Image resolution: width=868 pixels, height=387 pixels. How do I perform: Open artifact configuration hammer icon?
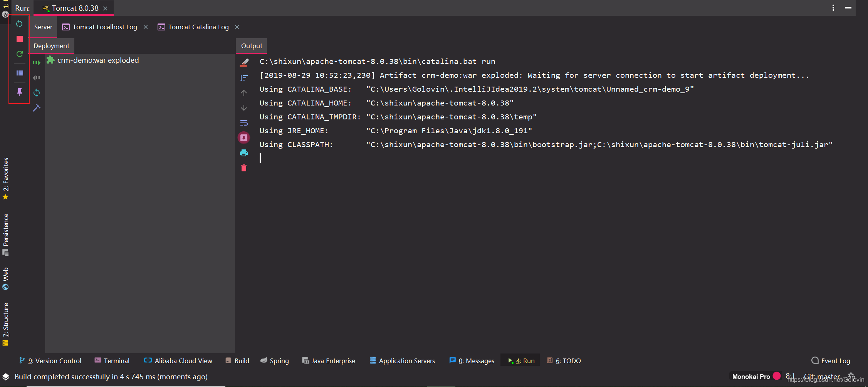[x=37, y=108]
